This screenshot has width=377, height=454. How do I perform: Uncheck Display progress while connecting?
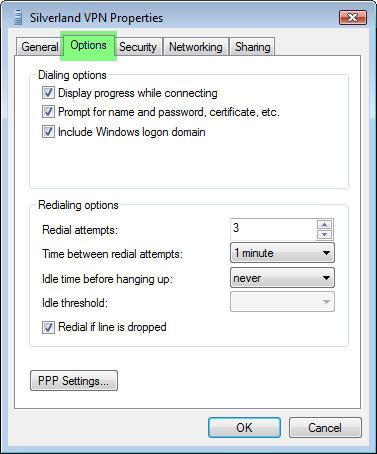[48, 93]
